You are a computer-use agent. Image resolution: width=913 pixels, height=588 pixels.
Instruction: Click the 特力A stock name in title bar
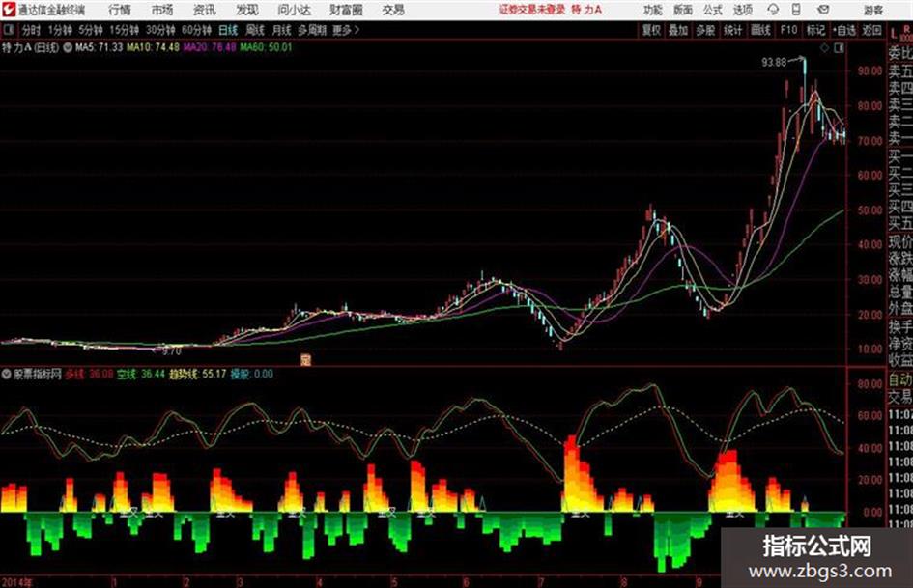[587, 10]
